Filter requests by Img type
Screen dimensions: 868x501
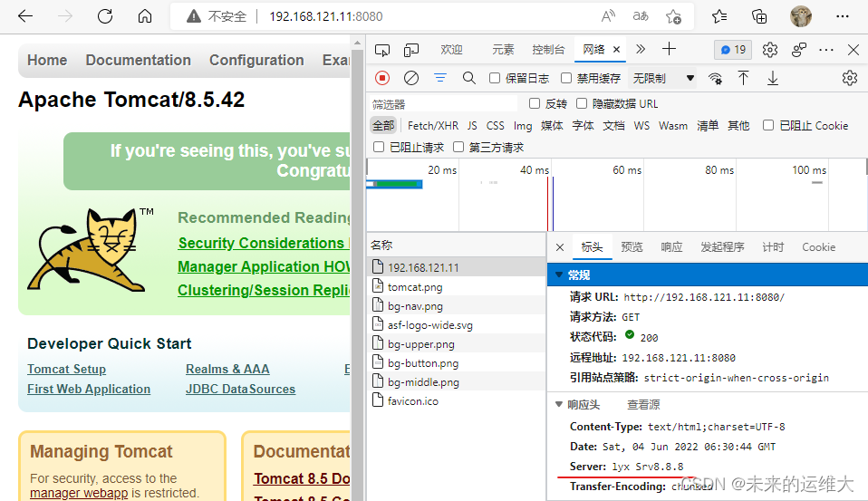point(523,126)
